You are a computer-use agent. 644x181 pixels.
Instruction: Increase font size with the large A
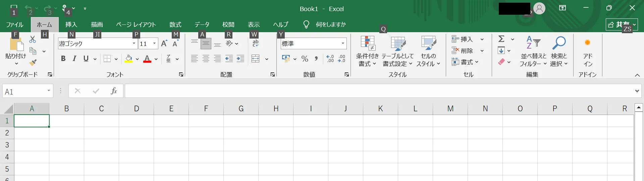click(x=164, y=44)
